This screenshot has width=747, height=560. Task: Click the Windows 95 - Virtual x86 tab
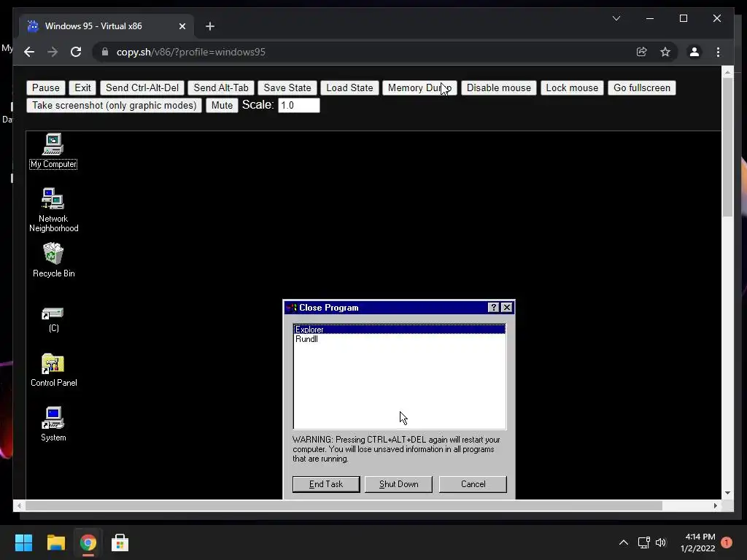point(107,26)
